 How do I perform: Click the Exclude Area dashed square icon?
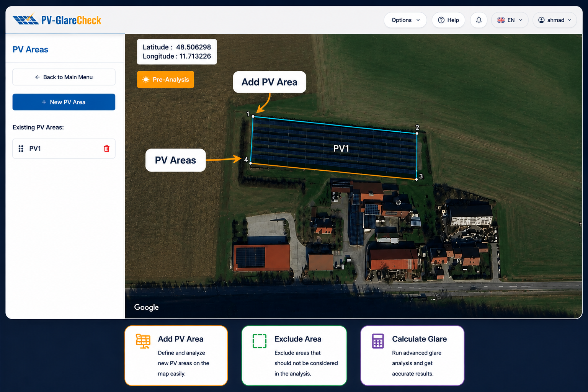point(260,341)
